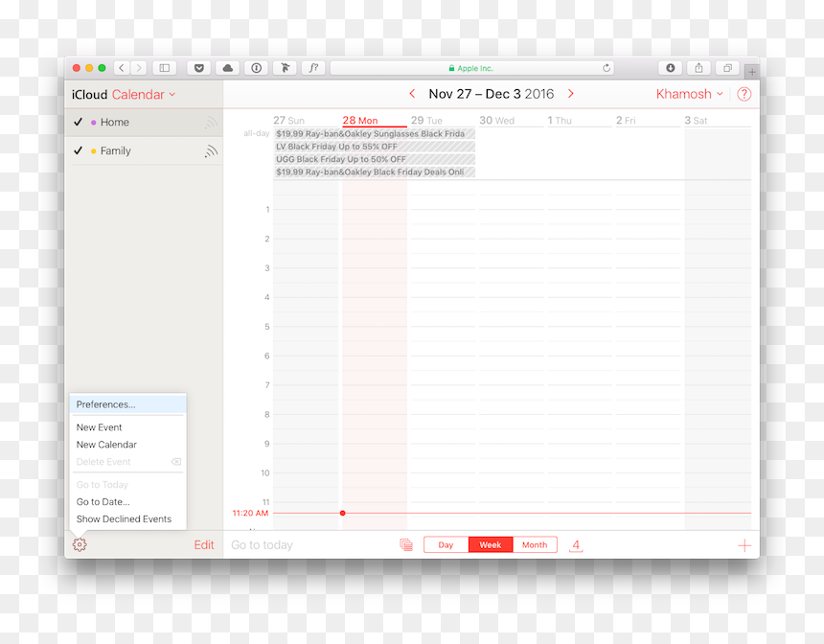The height and width of the screenshot is (644, 824).
Task: Click the iCloud title text
Action: point(89,95)
